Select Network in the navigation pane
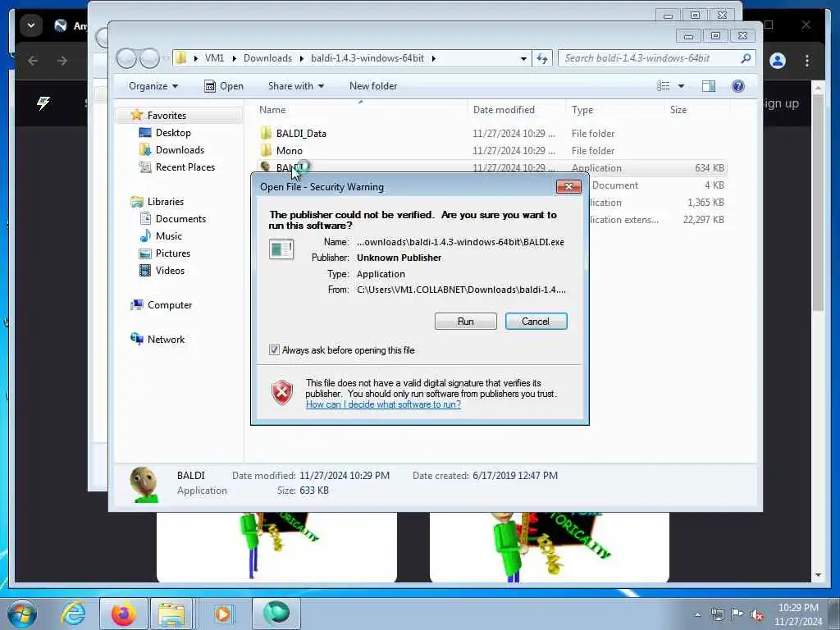This screenshot has height=630, width=840. [166, 340]
